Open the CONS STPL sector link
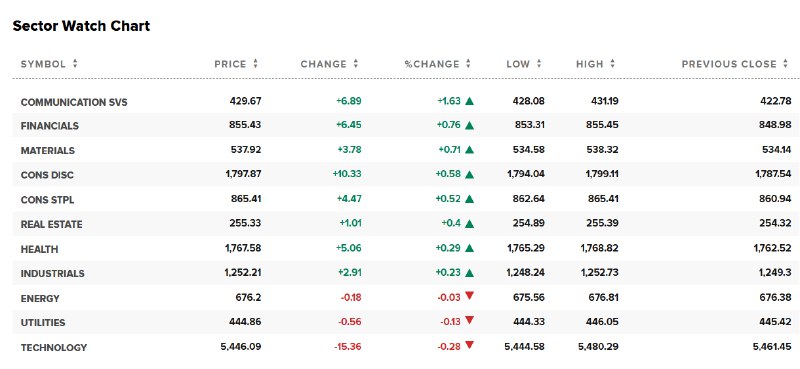The width and height of the screenshot is (800, 369). pos(47,200)
